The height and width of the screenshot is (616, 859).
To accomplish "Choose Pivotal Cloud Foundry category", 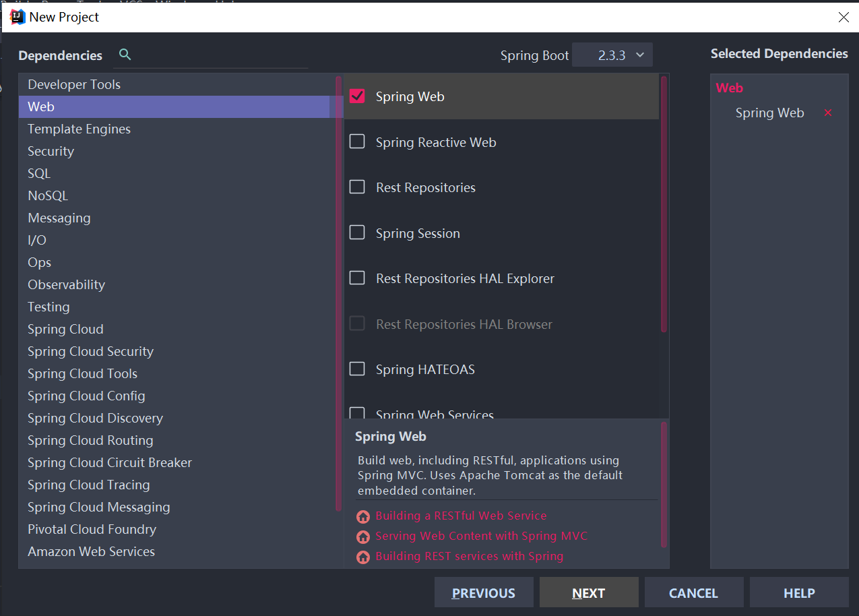I will (x=177, y=529).
